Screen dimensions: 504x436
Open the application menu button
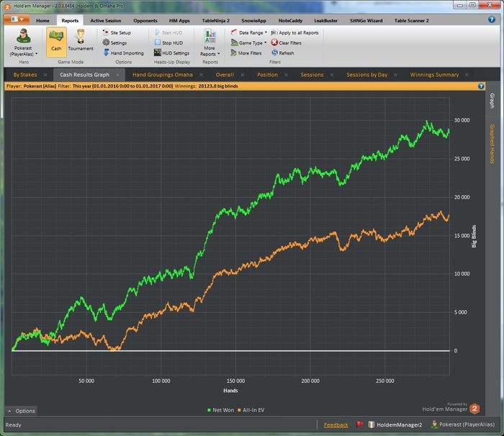(x=17, y=19)
